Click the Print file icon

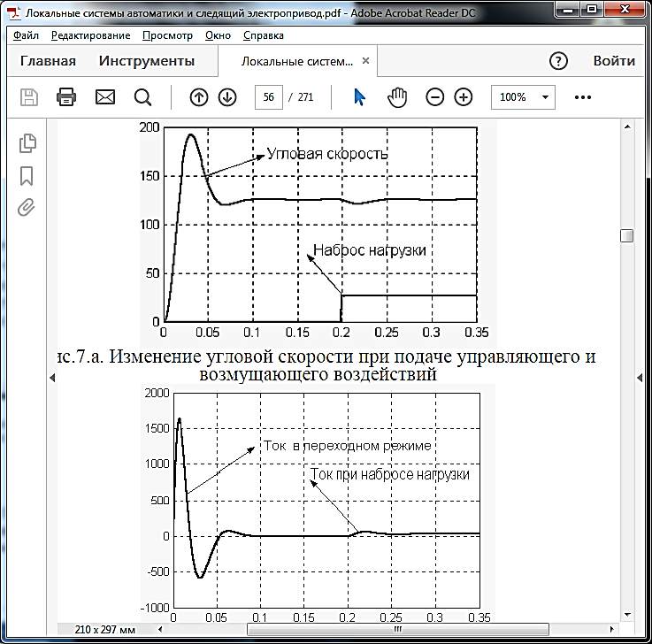[66, 96]
